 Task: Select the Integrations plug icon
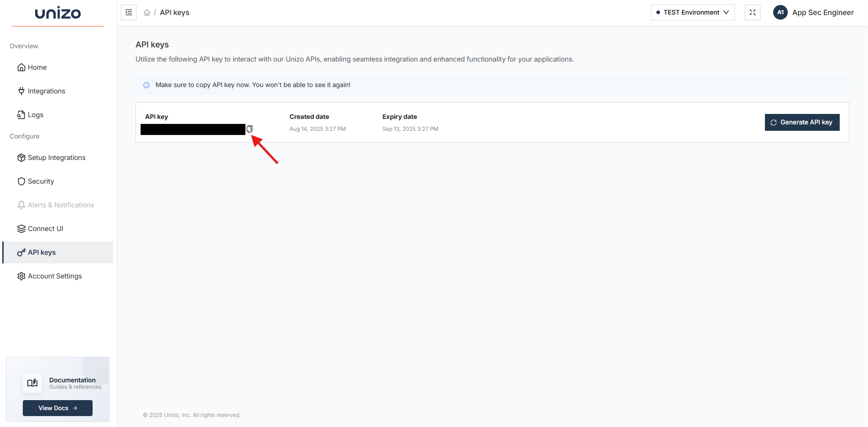click(x=21, y=91)
